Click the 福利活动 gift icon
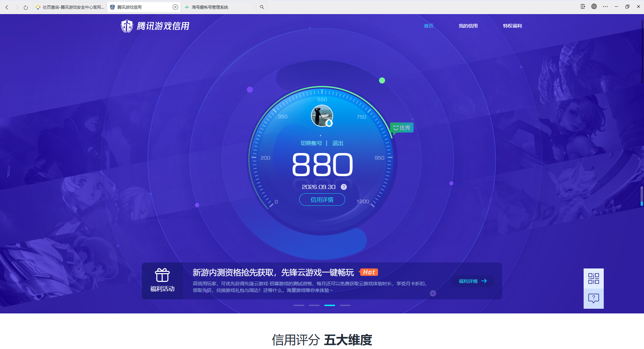 [x=162, y=275]
